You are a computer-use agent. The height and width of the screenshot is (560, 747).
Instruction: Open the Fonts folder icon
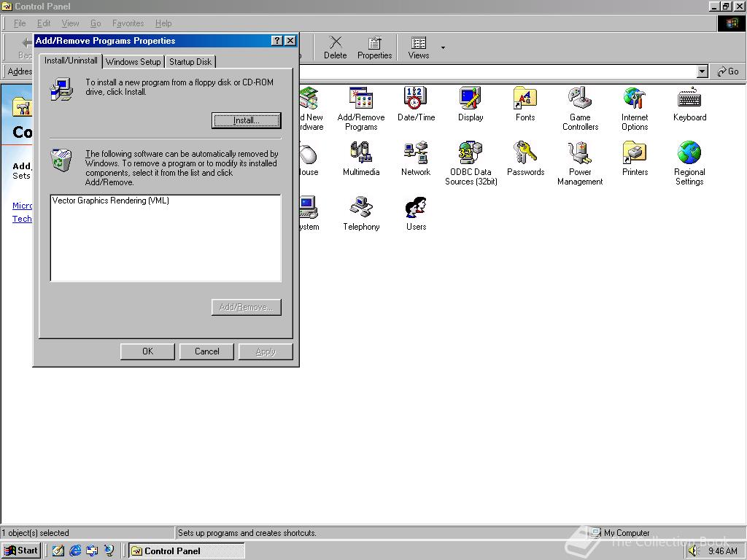coord(525,104)
